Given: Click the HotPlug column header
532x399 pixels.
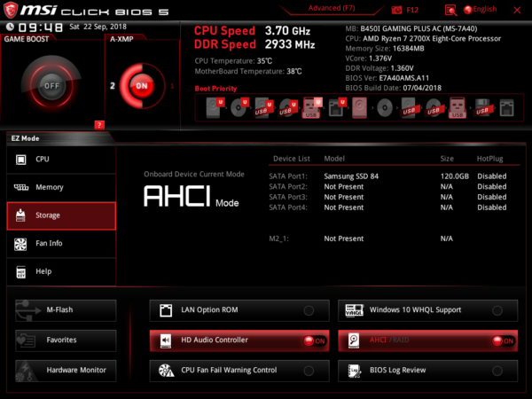Looking at the screenshot, I should tap(489, 159).
